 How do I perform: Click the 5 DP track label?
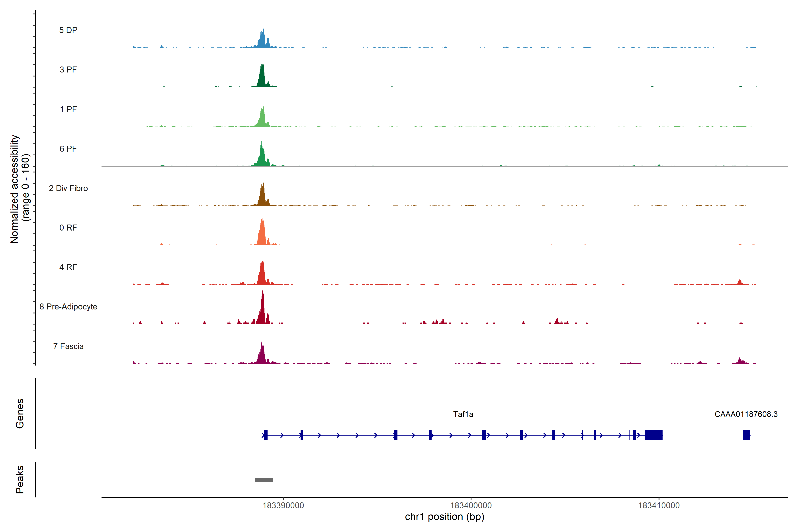tap(68, 30)
